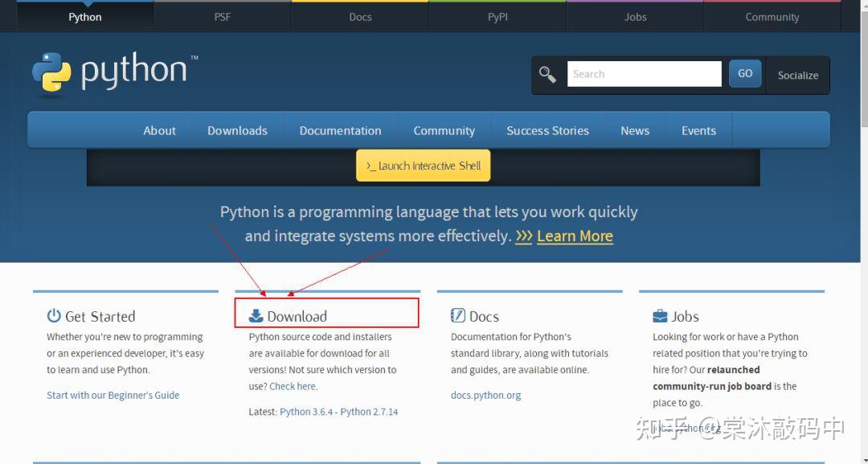Select the Python top tab
The image size is (868, 464).
pos(84,17)
